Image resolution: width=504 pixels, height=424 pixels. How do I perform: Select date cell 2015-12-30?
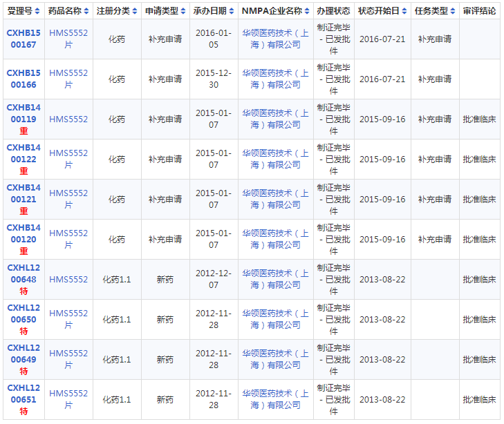tap(214, 79)
